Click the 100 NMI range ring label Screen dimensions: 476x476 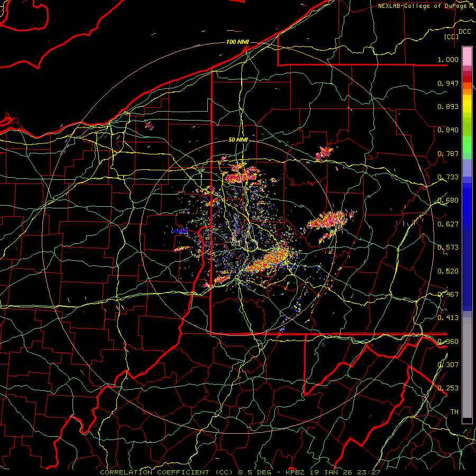(x=237, y=42)
